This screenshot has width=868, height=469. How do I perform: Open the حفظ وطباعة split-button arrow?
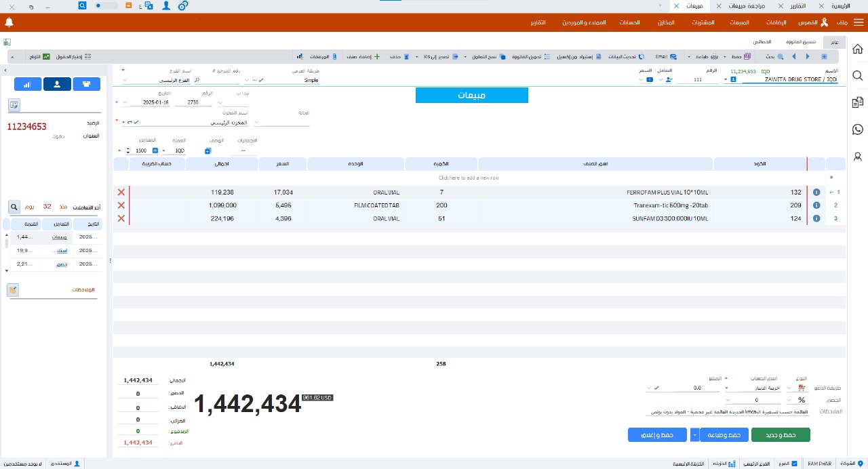(694, 434)
